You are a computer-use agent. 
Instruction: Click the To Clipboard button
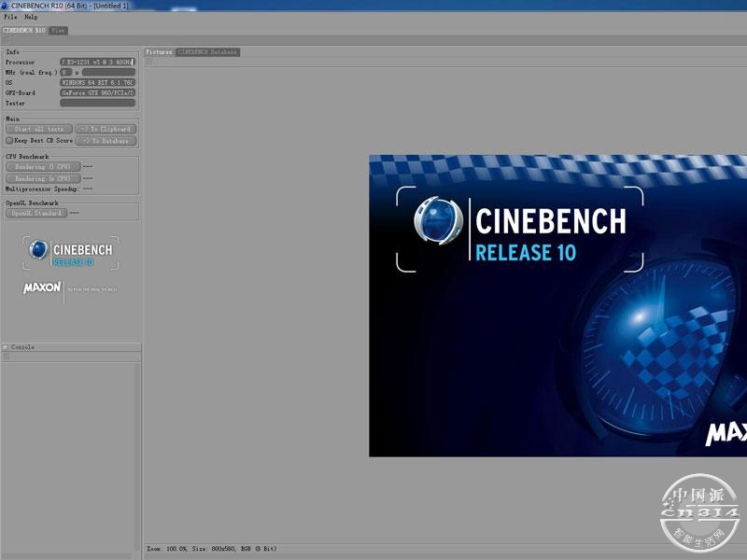pyautogui.click(x=105, y=129)
